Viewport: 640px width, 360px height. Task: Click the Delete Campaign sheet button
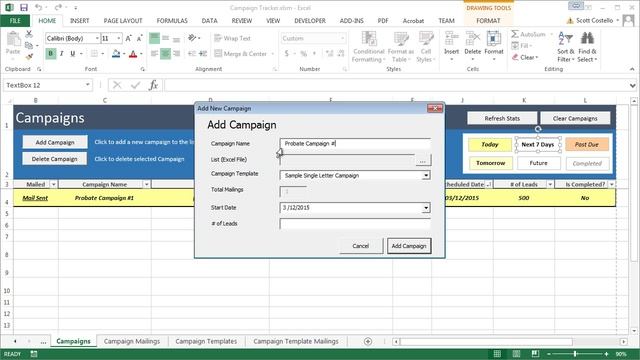pyautogui.click(x=55, y=159)
